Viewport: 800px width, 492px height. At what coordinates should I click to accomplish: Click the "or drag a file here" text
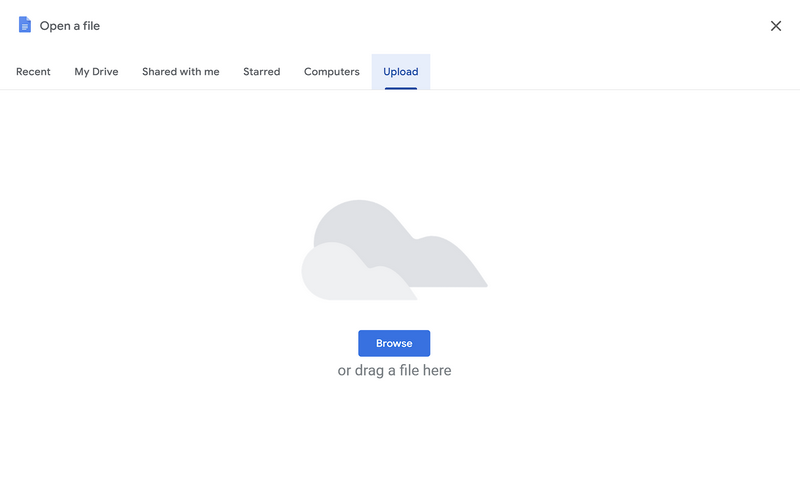(394, 370)
